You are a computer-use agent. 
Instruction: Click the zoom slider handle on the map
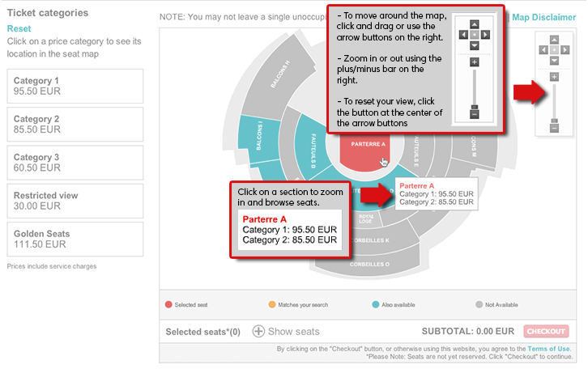point(554,121)
